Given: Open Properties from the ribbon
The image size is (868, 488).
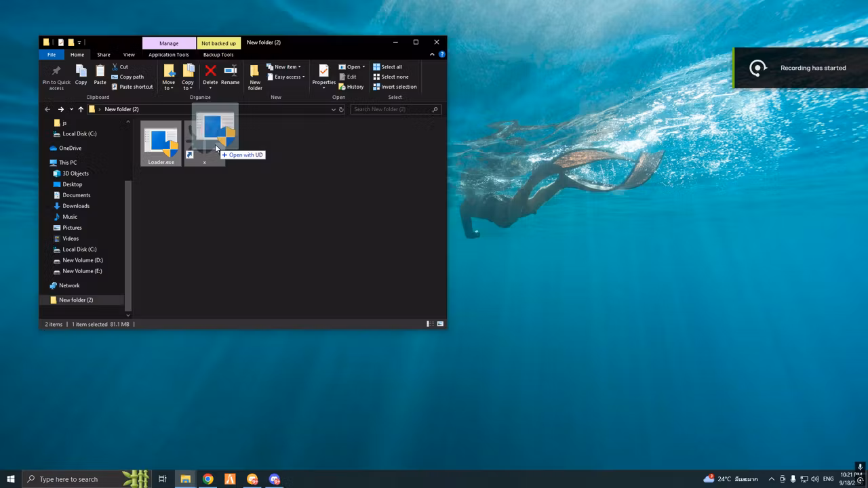Looking at the screenshot, I should (323, 72).
